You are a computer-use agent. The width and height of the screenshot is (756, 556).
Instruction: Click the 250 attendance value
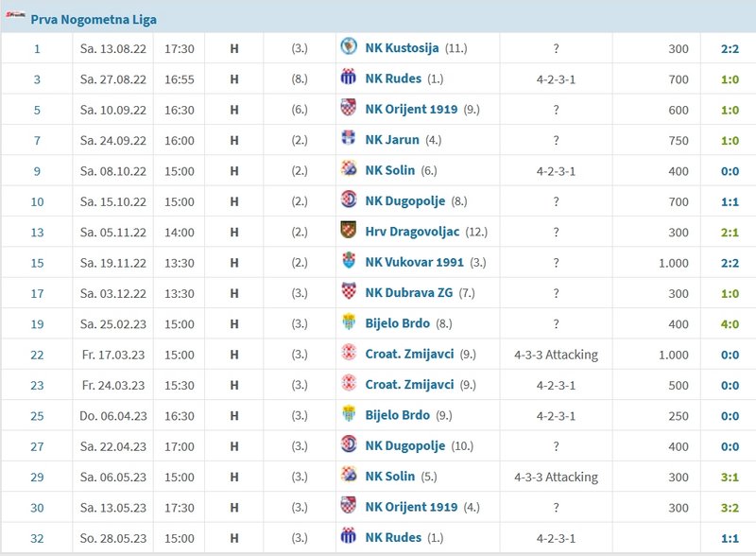(x=679, y=416)
